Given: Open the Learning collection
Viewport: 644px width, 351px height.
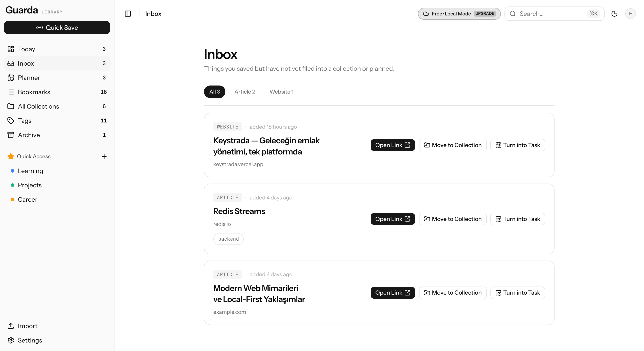Looking at the screenshot, I should [x=57, y=171].
